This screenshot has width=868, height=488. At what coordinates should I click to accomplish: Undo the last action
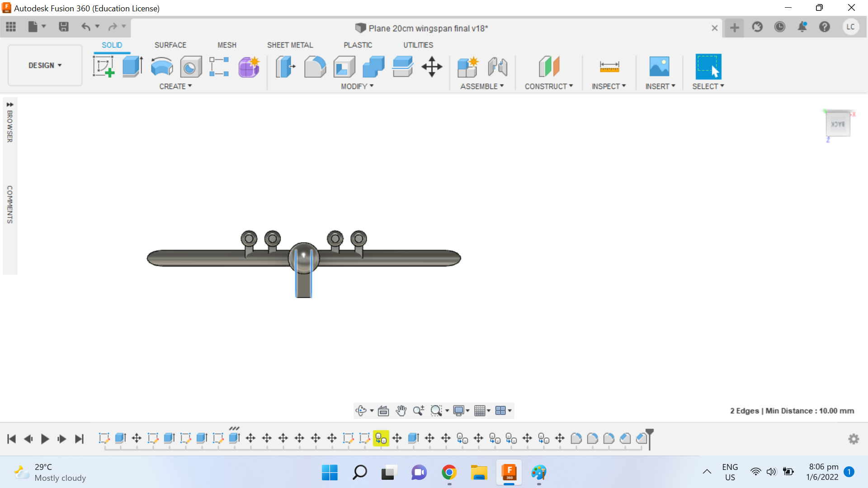click(86, 27)
